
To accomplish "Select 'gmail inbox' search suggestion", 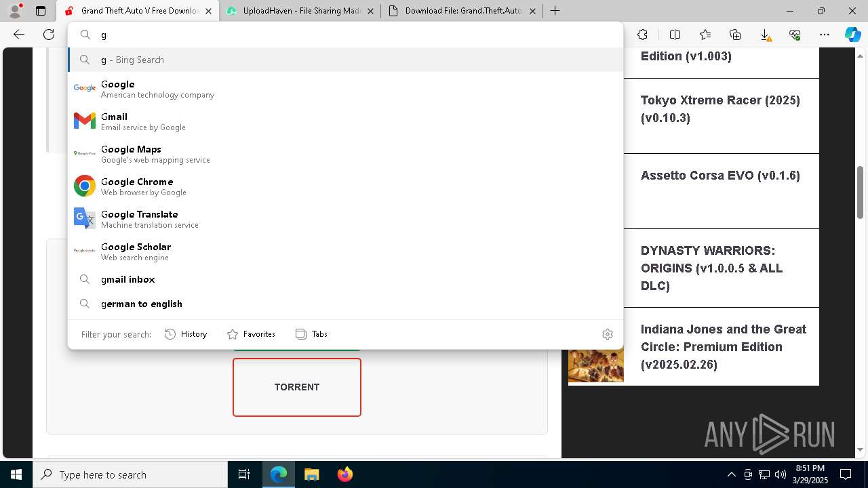I will pos(345,279).
